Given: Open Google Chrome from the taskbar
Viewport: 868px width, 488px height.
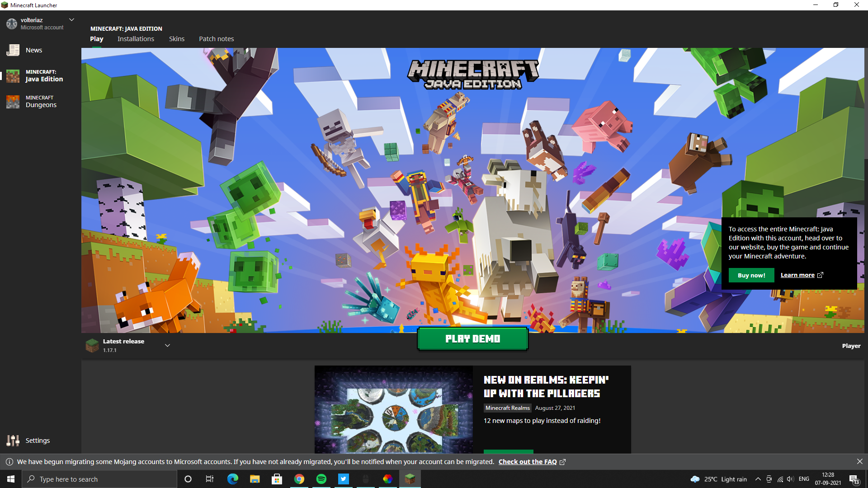Looking at the screenshot, I should click(299, 479).
